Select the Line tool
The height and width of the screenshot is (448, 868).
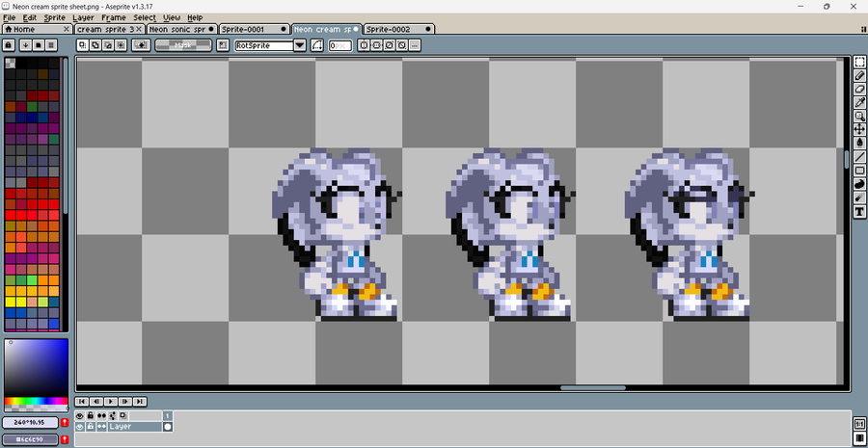point(859,156)
